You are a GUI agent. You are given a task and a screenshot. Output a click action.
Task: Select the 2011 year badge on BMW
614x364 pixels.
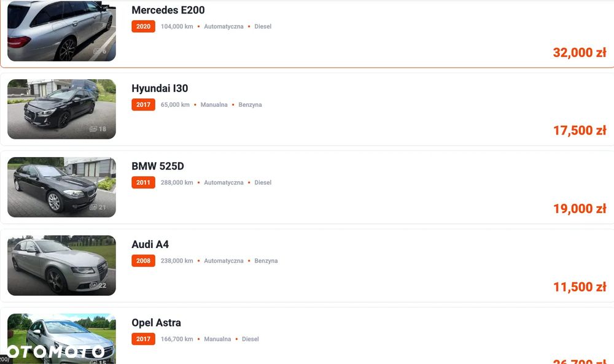click(143, 182)
